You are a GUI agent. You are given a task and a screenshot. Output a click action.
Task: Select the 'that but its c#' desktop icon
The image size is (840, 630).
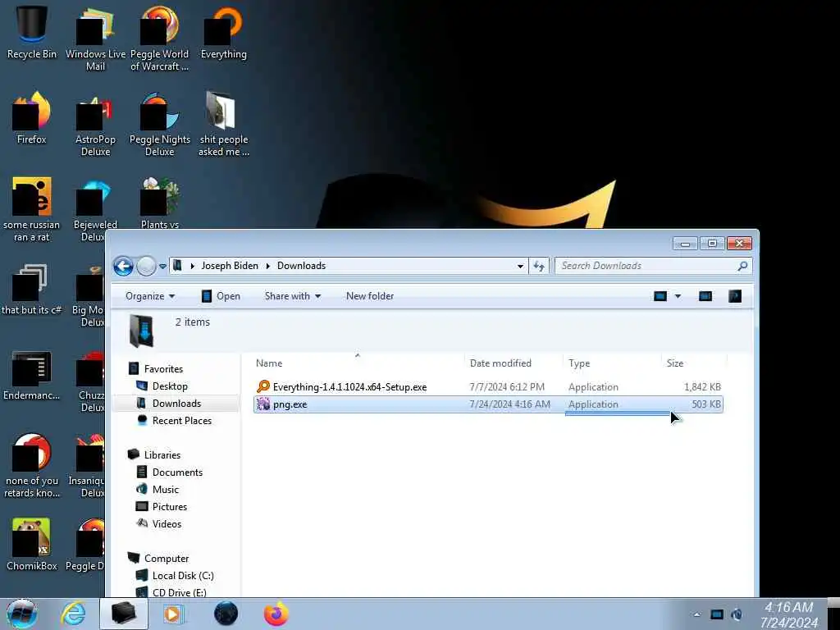[31, 290]
